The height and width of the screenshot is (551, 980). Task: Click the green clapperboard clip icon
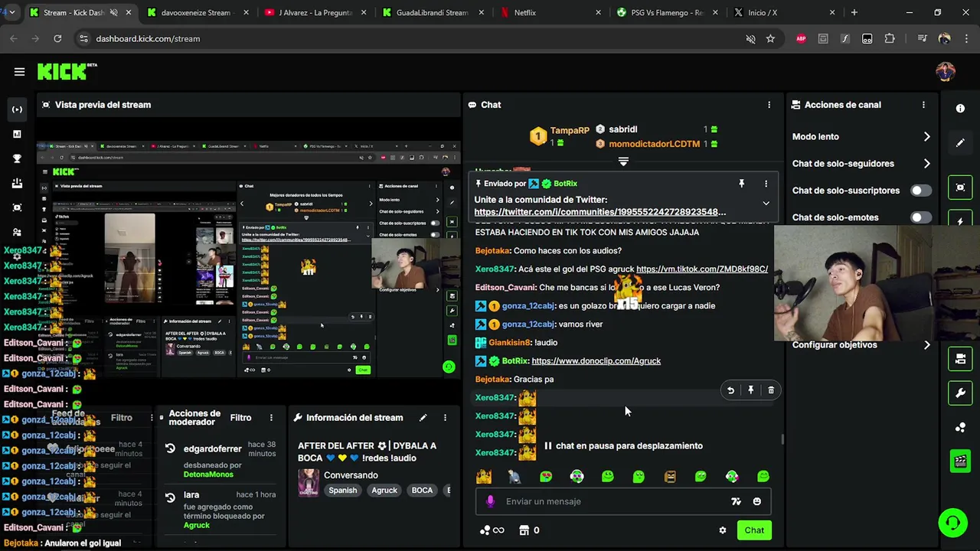(960, 461)
